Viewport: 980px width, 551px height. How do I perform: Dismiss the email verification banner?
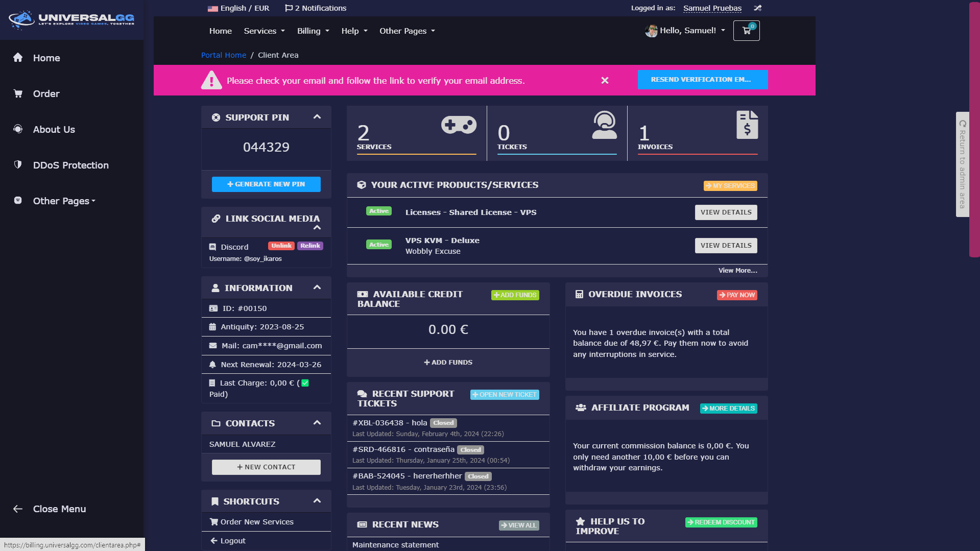coord(605,80)
